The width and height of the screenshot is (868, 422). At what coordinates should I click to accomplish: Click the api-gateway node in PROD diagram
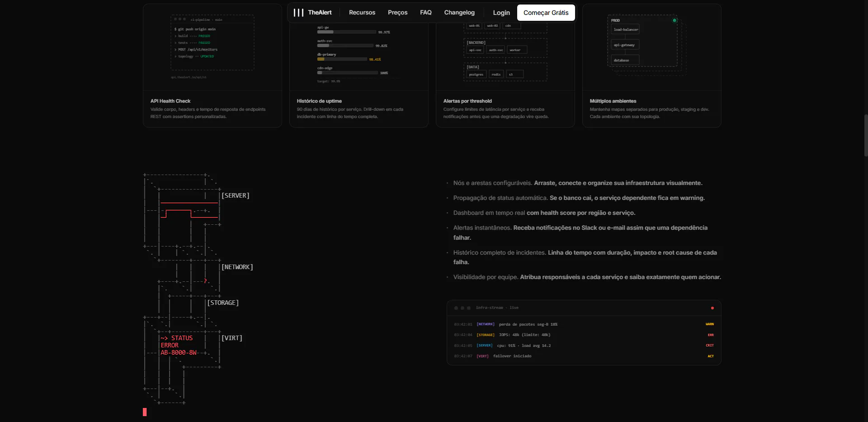tap(625, 45)
